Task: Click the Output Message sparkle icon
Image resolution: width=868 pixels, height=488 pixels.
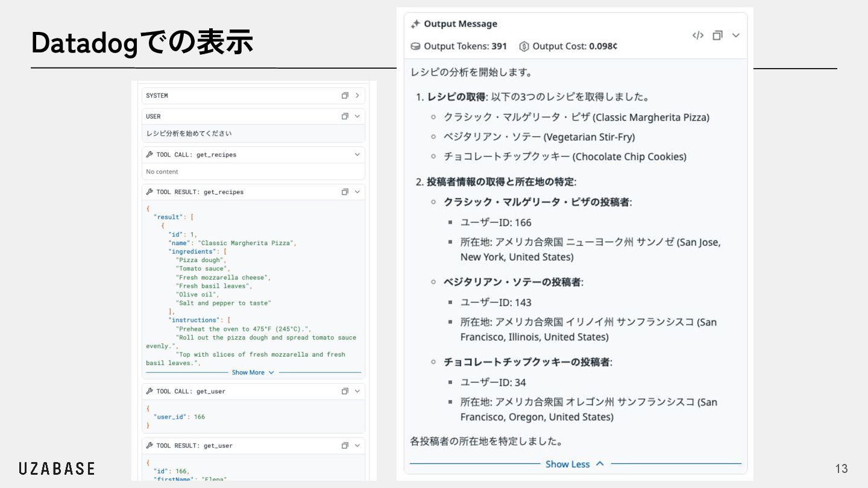Action: pyautogui.click(x=415, y=24)
